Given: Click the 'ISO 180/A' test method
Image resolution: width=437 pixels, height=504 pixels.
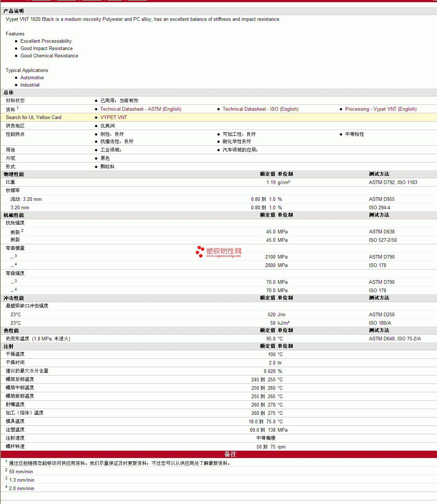Looking at the screenshot, I should tap(380, 323).
